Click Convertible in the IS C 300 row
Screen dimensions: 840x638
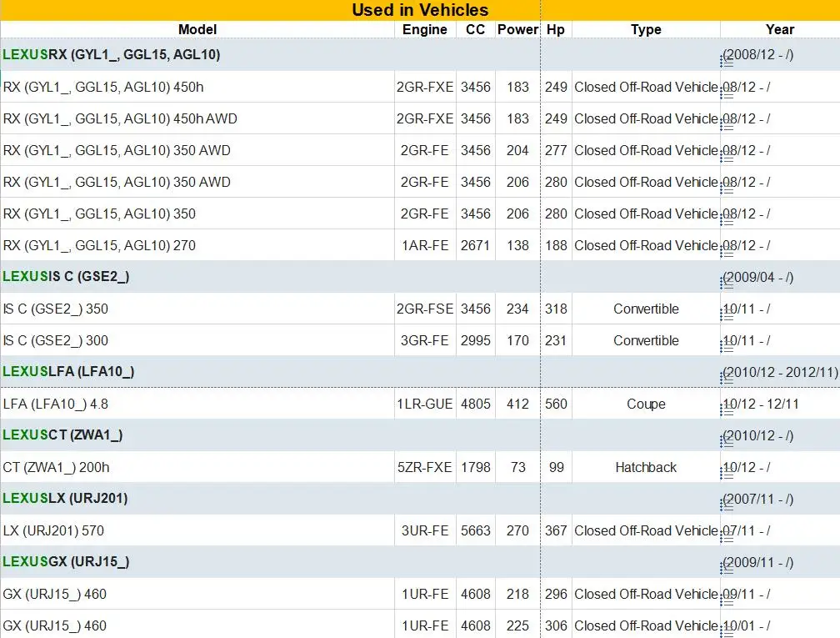tap(646, 340)
